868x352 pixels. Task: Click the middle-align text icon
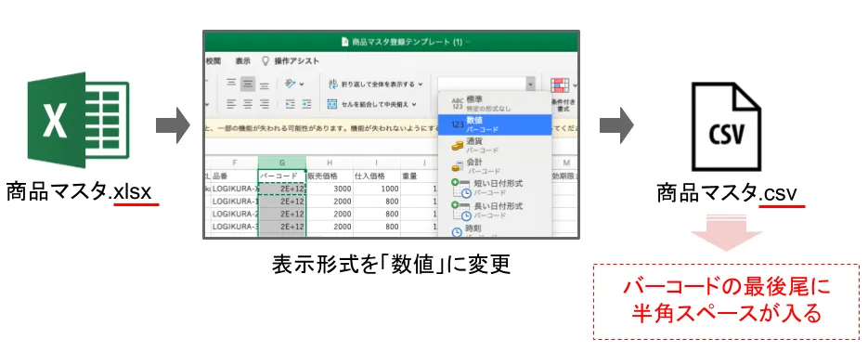pyautogui.click(x=248, y=85)
